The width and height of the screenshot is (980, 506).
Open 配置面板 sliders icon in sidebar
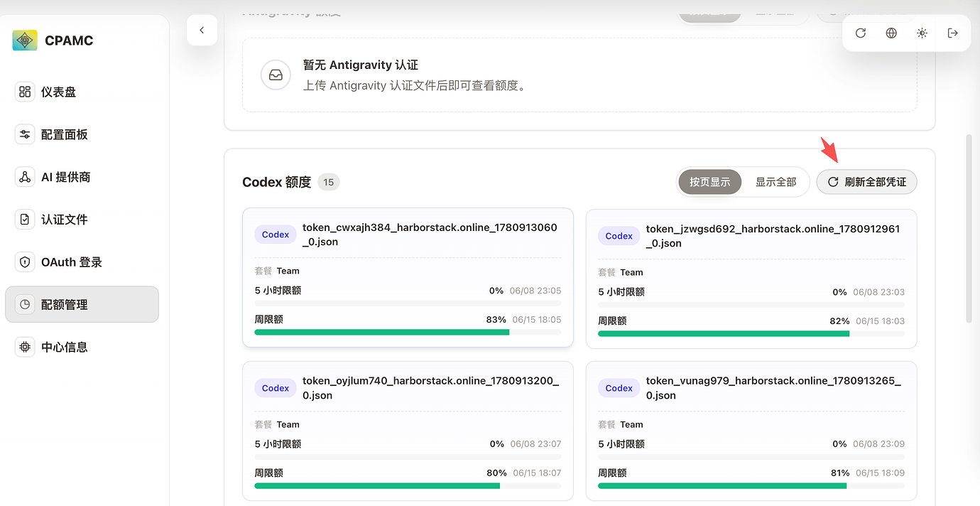25,134
